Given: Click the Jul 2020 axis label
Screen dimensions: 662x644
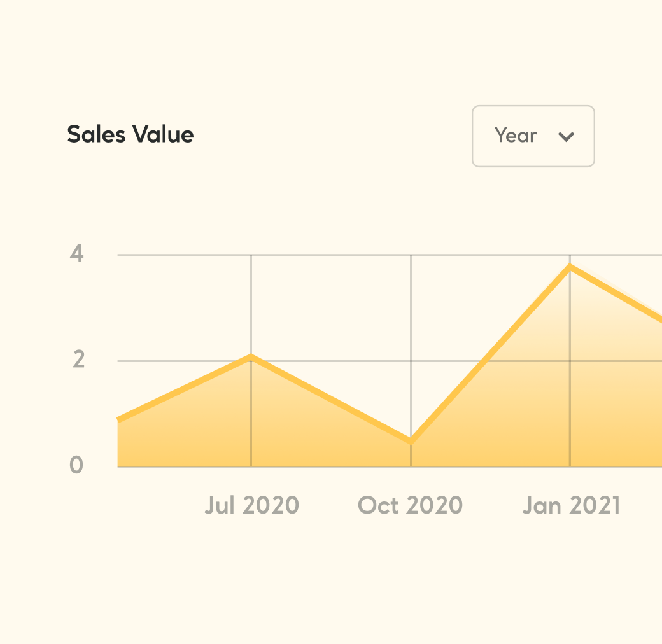Looking at the screenshot, I should click(x=252, y=505).
